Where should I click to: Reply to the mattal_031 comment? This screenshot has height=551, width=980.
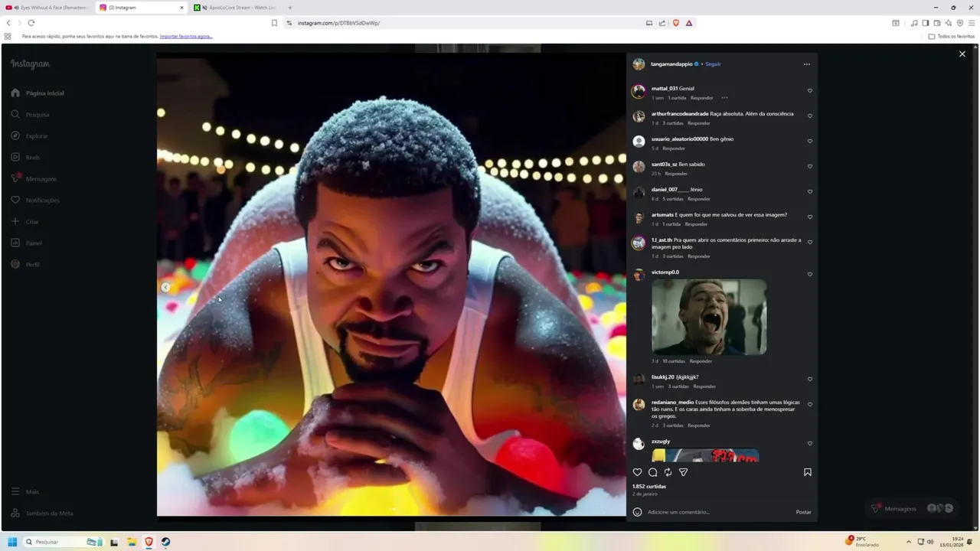[702, 98]
